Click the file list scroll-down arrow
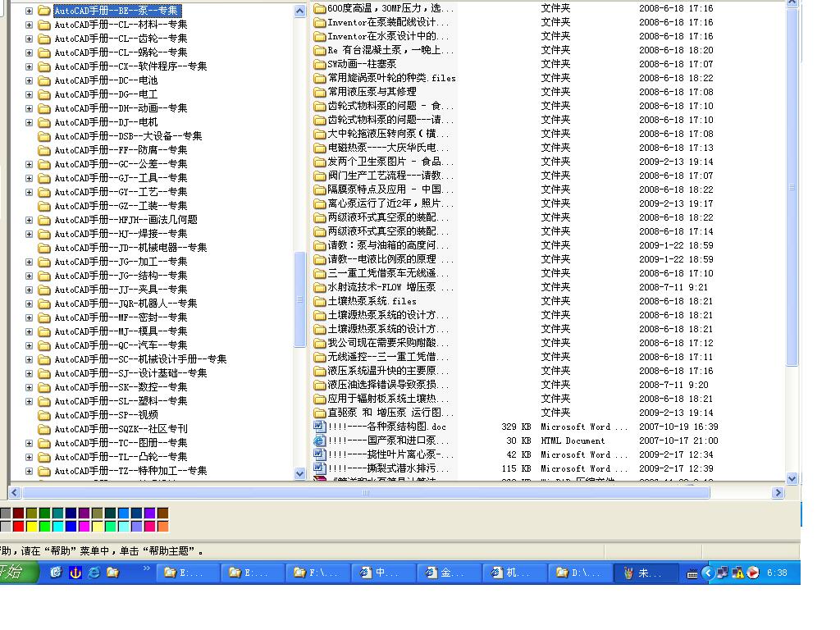 [792, 478]
